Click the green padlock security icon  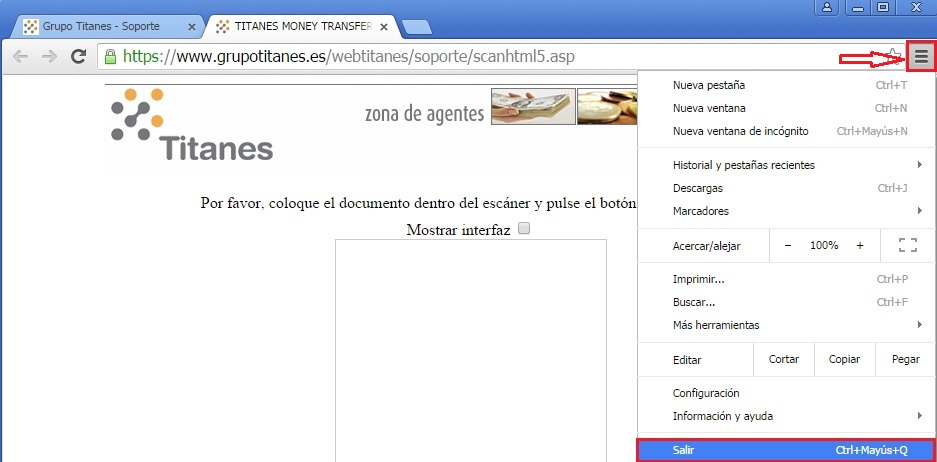point(110,57)
